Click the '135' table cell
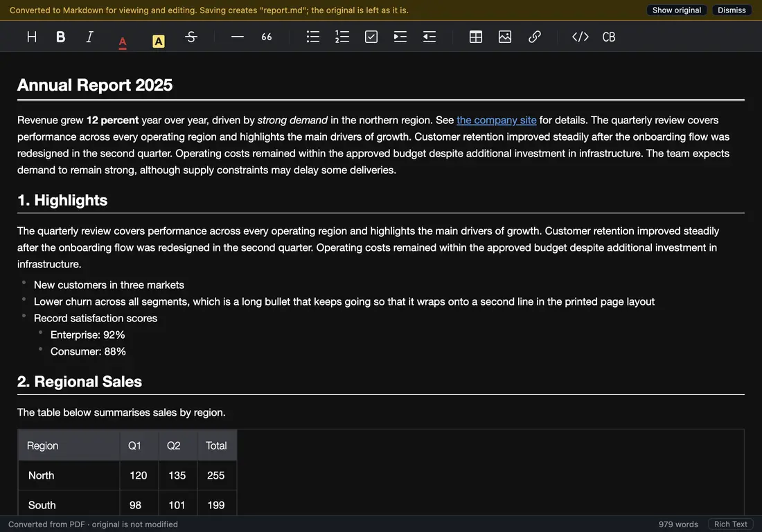This screenshot has width=762, height=532. 178,476
